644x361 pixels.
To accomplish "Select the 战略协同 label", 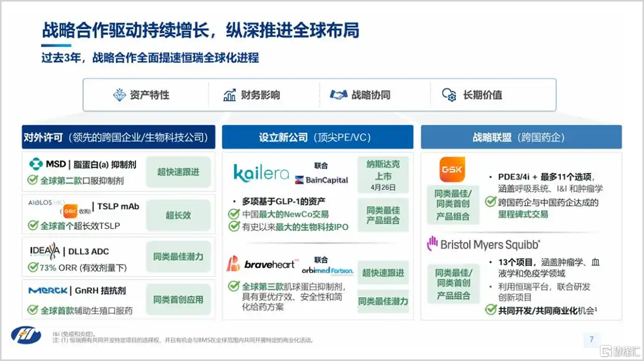I will [371, 95].
